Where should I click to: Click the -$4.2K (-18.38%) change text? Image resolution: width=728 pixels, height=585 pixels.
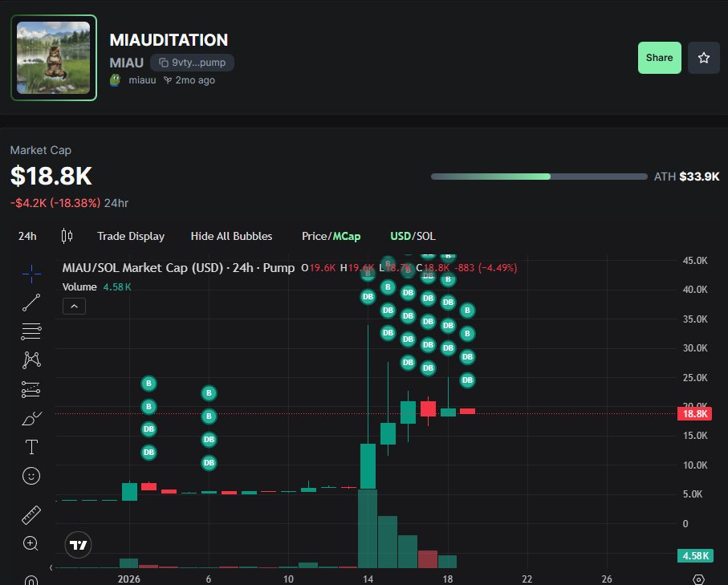point(55,203)
